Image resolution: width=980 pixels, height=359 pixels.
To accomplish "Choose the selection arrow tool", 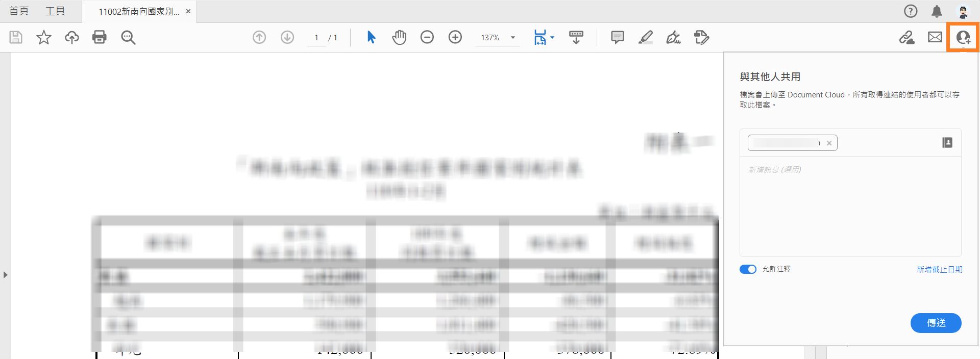I will pyautogui.click(x=371, y=37).
